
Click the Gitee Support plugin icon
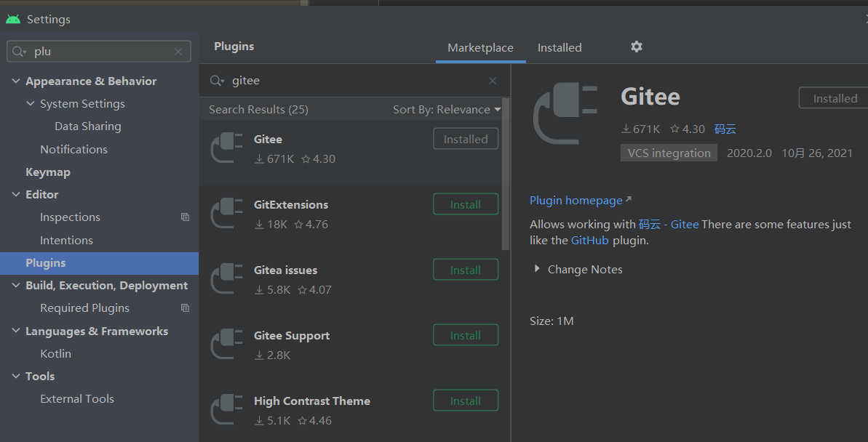(226, 344)
